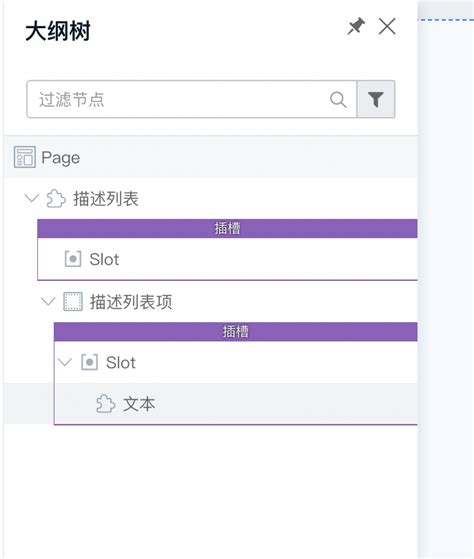The height and width of the screenshot is (559, 474).
Task: Pin the outline tree panel
Action: [x=356, y=26]
